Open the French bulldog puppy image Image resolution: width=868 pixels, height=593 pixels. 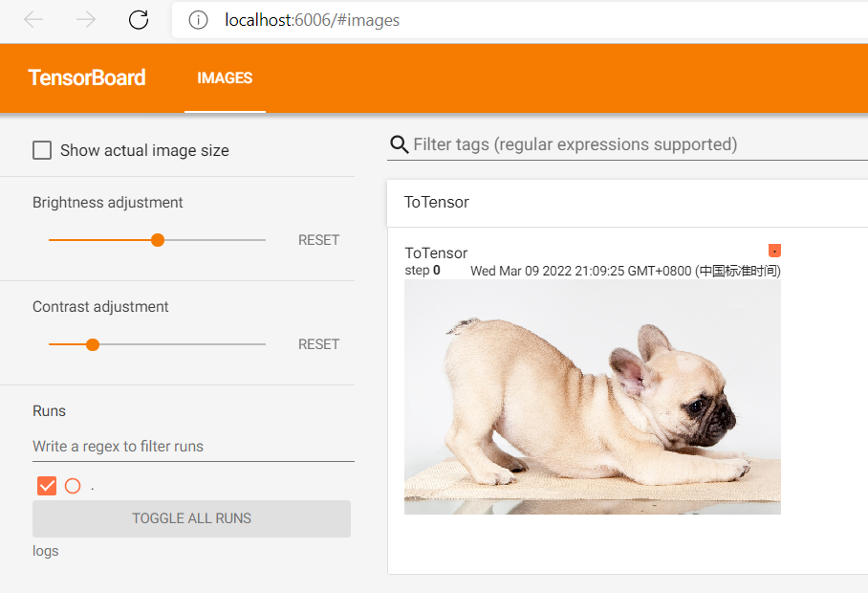point(593,396)
